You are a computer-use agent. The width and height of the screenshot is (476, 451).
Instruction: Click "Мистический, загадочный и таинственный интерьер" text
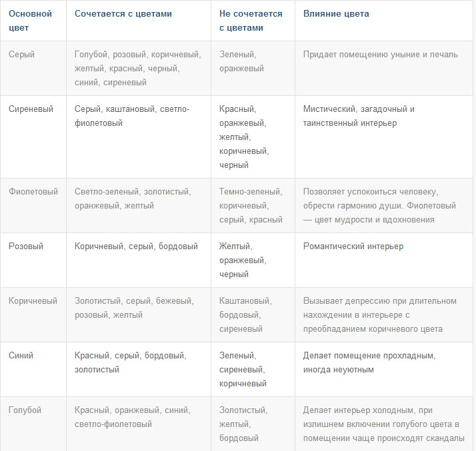359,116
